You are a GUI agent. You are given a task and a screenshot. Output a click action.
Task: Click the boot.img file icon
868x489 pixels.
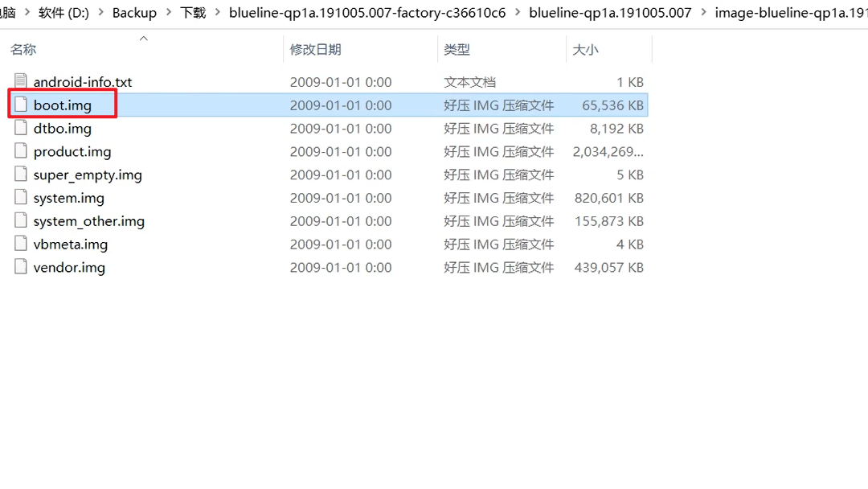coord(20,104)
